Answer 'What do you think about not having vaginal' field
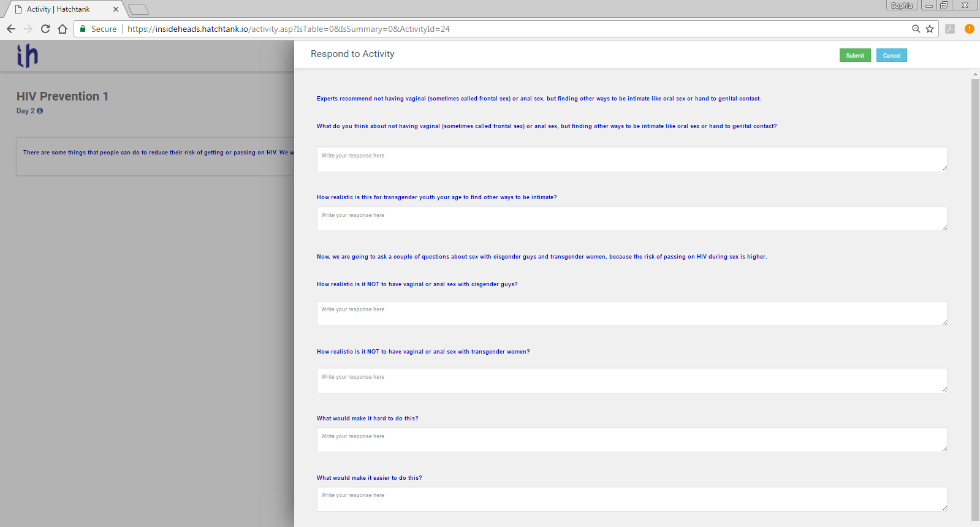980x527 pixels. pyautogui.click(x=632, y=159)
